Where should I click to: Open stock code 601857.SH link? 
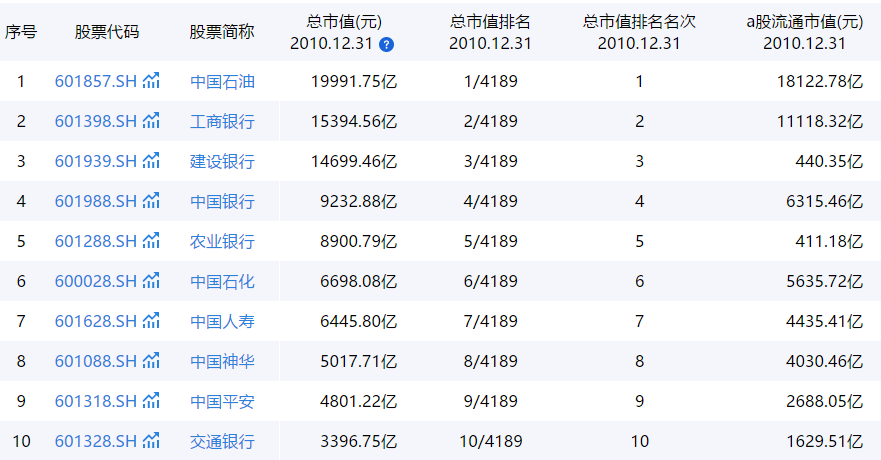pos(96,81)
